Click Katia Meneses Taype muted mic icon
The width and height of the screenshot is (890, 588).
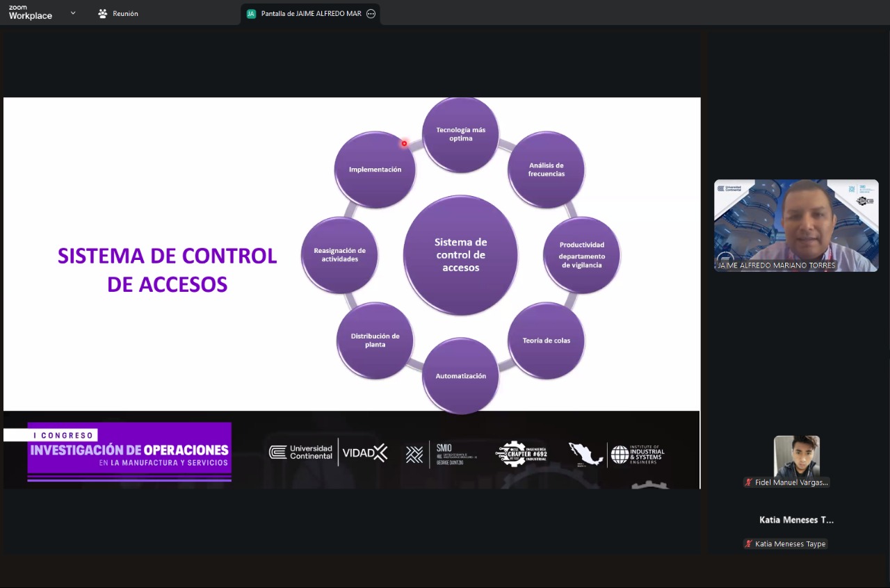coord(748,544)
